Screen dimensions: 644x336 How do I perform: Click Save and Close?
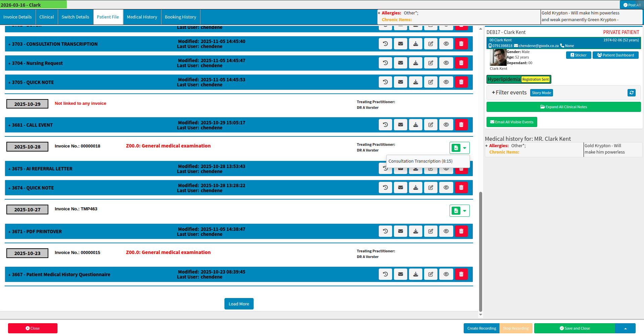click(574, 328)
